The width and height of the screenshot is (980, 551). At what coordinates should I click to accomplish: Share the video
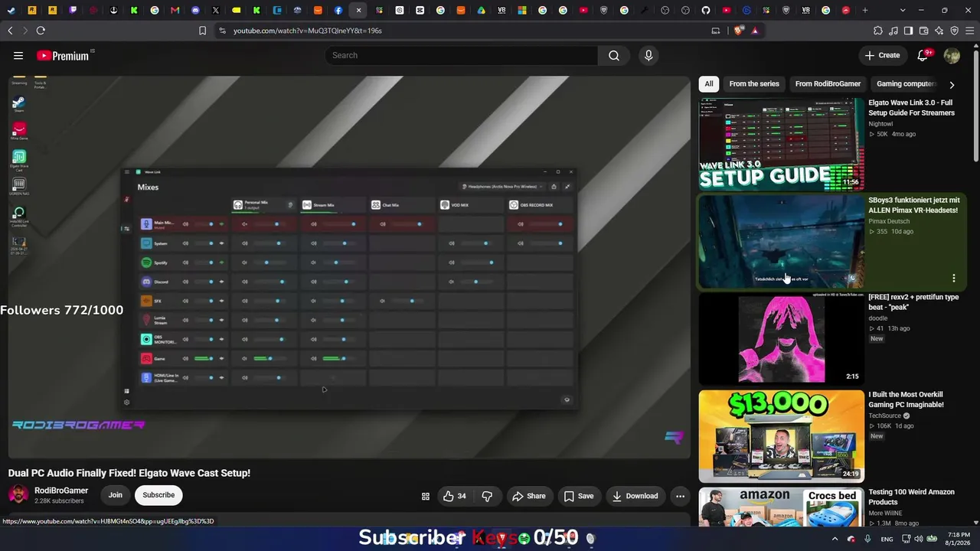(529, 496)
